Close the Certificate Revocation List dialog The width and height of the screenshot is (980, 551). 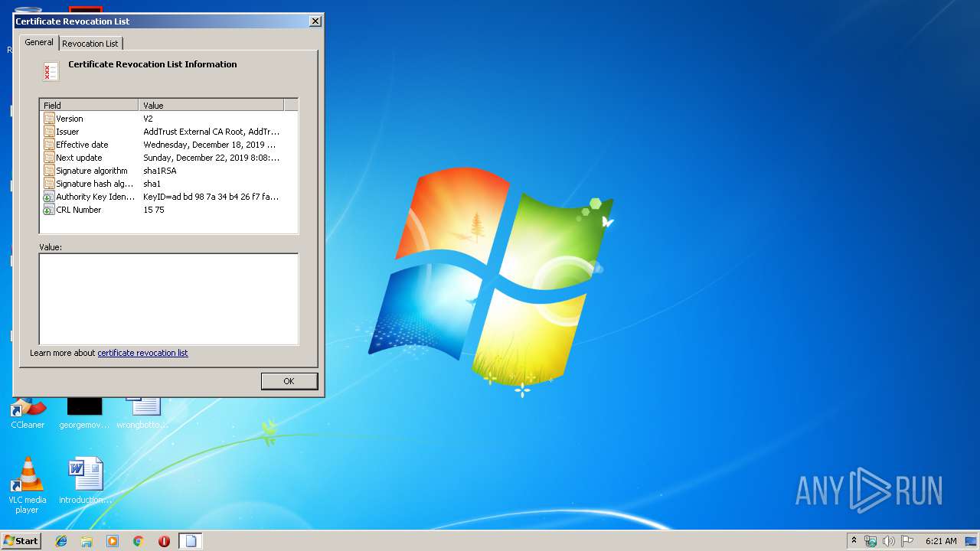point(315,21)
